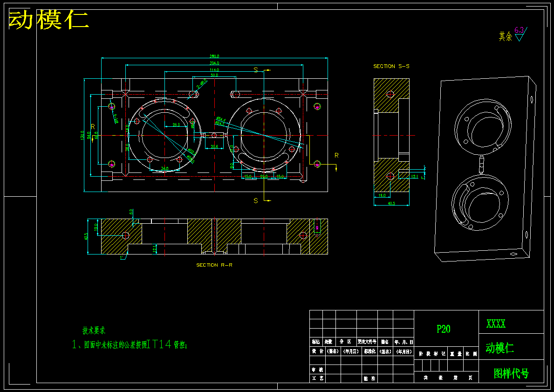The width and height of the screenshot is (554, 392).
Task: Click the P20 material text
Action: (444, 329)
